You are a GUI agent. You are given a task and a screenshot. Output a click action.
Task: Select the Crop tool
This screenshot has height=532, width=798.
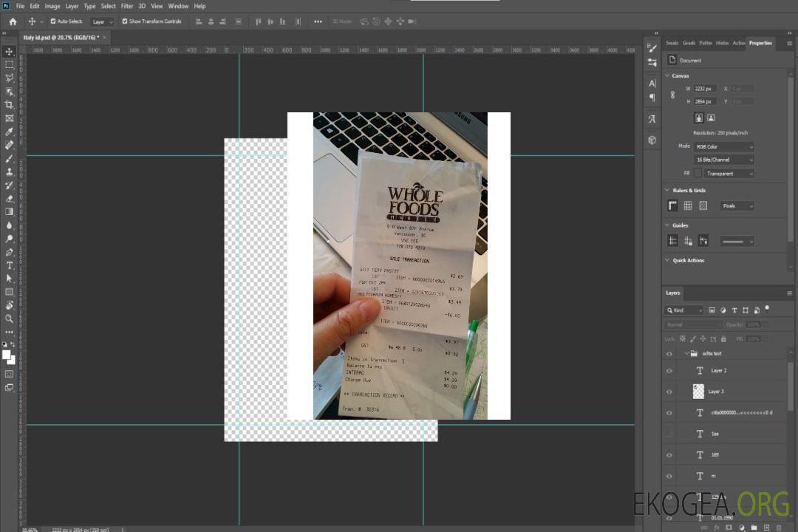point(10,105)
